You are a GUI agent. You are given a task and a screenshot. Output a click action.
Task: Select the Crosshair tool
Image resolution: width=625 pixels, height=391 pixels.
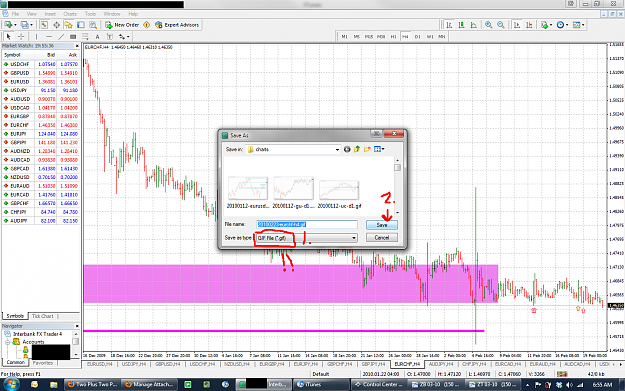[21, 36]
